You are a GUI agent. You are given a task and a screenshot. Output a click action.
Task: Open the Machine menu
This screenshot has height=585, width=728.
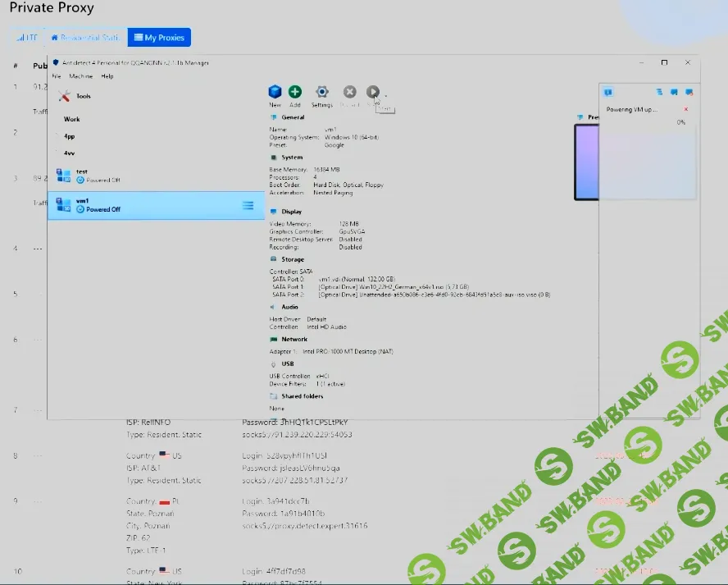coord(80,76)
